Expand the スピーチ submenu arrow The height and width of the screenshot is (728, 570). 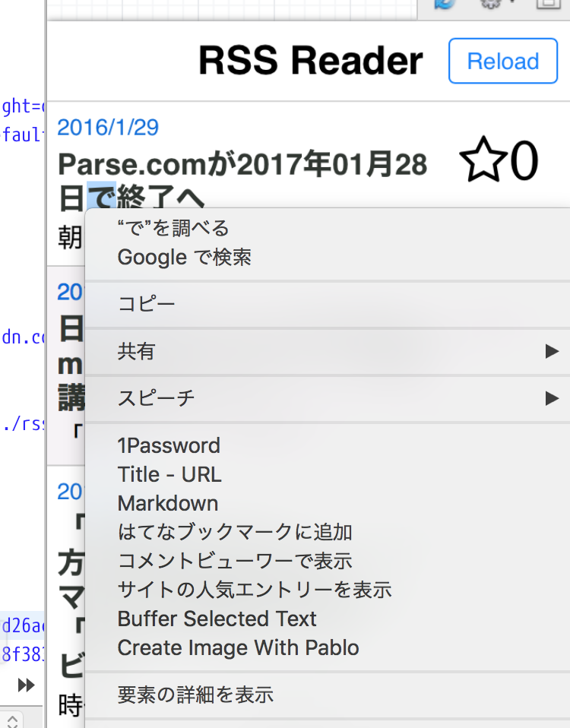[x=552, y=398]
